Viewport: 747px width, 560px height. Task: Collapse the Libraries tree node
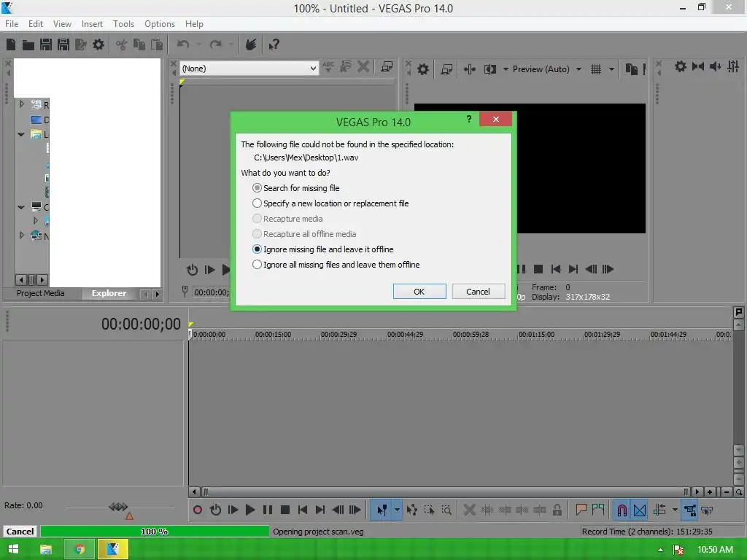click(x=21, y=134)
